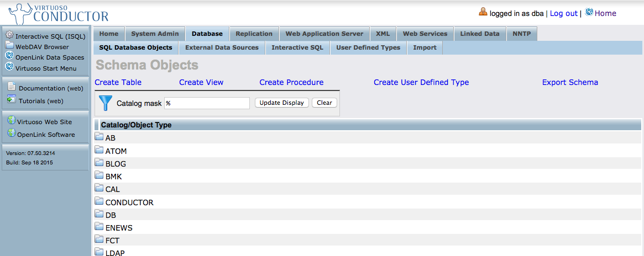
Task: Select the Database tab
Action: (207, 34)
